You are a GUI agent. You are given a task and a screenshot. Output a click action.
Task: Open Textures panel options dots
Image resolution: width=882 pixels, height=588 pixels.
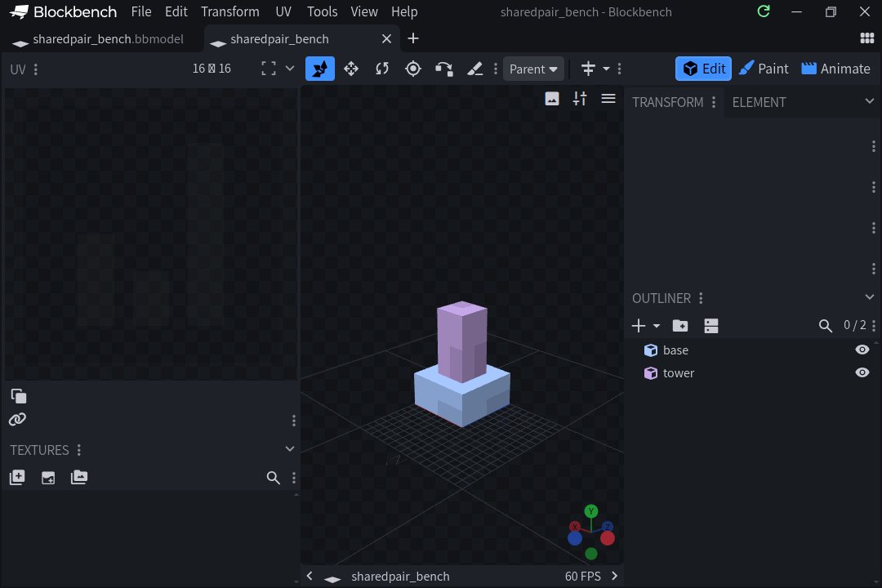[78, 450]
